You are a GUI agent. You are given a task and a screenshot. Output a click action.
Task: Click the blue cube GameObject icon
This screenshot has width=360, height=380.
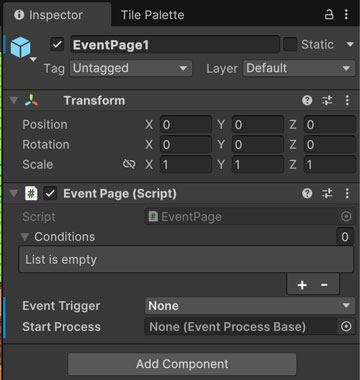click(21, 47)
